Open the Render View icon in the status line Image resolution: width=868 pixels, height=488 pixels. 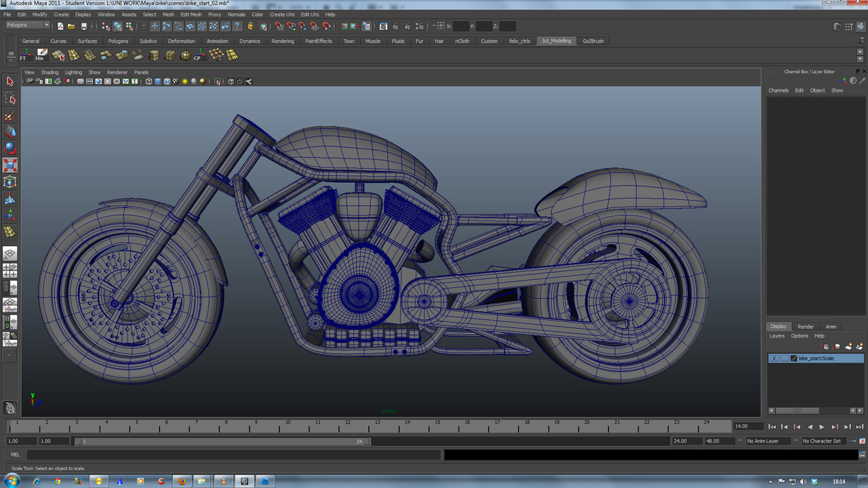click(384, 27)
